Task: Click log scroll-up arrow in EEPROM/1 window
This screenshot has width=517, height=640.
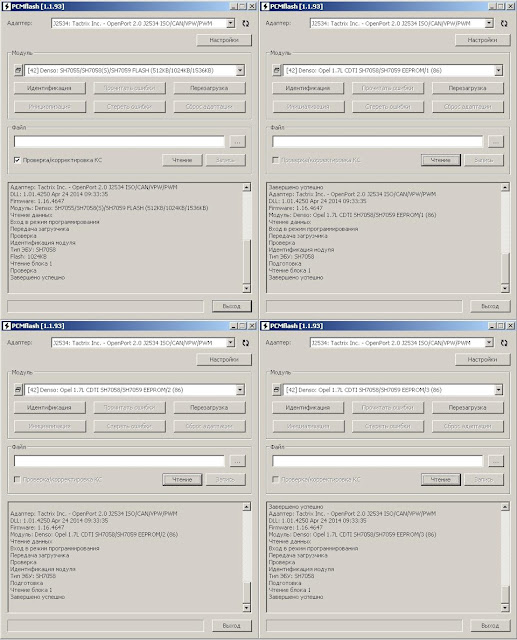Action: coord(505,187)
